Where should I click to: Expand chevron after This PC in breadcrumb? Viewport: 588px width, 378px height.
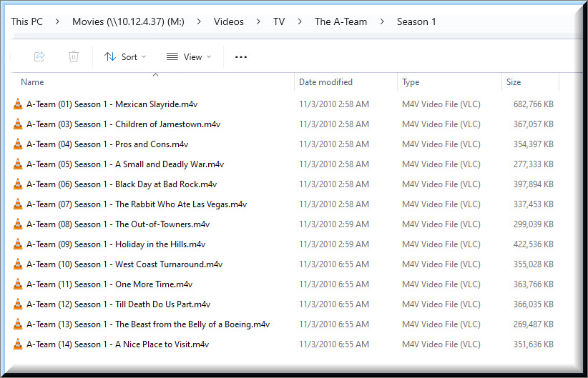[x=57, y=21]
